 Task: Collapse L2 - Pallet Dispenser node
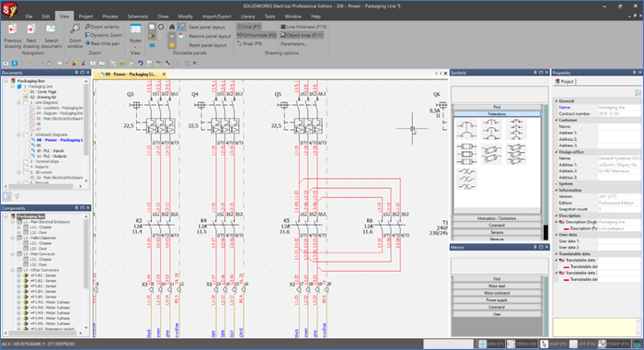pos(13,239)
